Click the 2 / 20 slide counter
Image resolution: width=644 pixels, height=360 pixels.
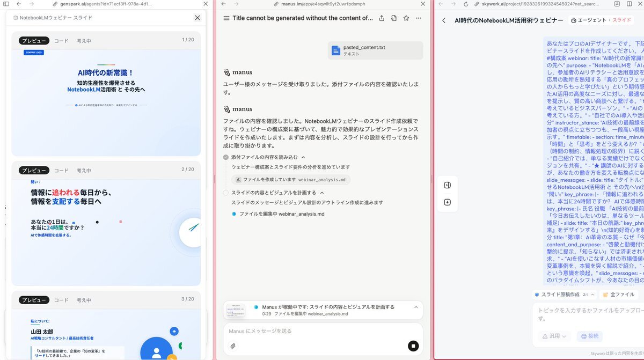point(188,170)
